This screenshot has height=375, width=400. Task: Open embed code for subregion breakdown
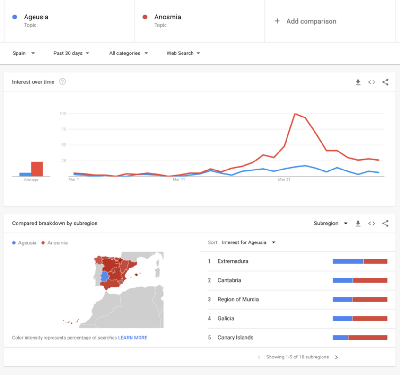(x=372, y=223)
